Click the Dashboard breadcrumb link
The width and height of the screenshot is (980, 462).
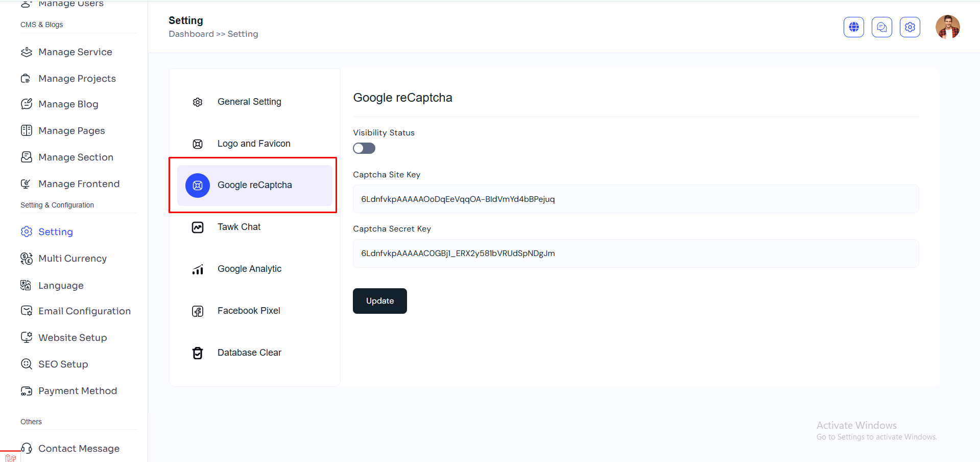191,34
